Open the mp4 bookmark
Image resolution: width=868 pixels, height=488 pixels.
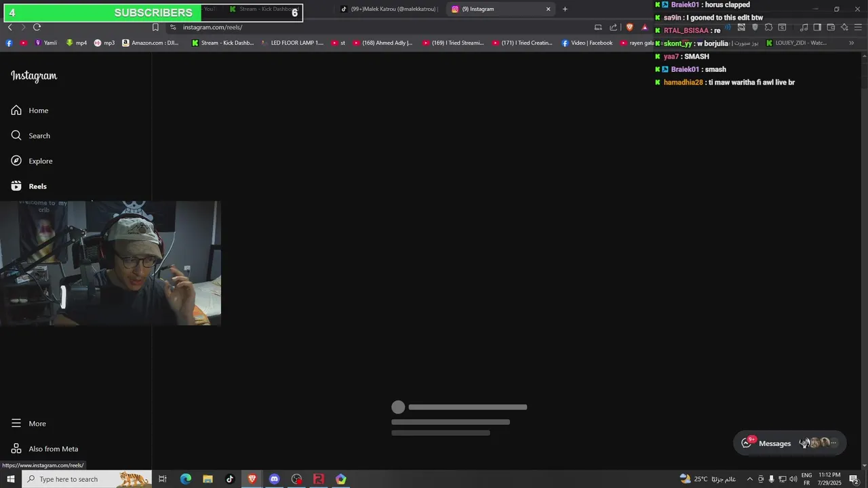coord(76,43)
